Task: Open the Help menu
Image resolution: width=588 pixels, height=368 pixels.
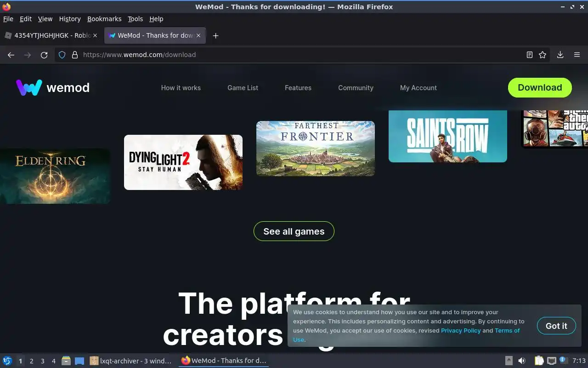Action: pos(156,19)
